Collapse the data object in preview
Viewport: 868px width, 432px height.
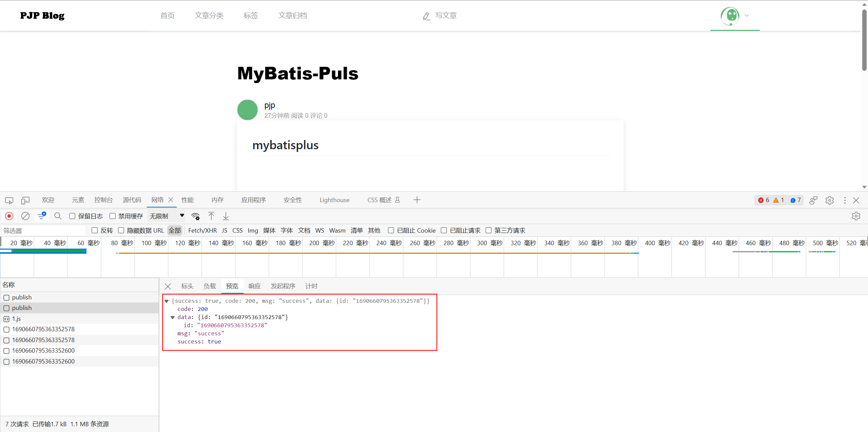[x=173, y=317]
